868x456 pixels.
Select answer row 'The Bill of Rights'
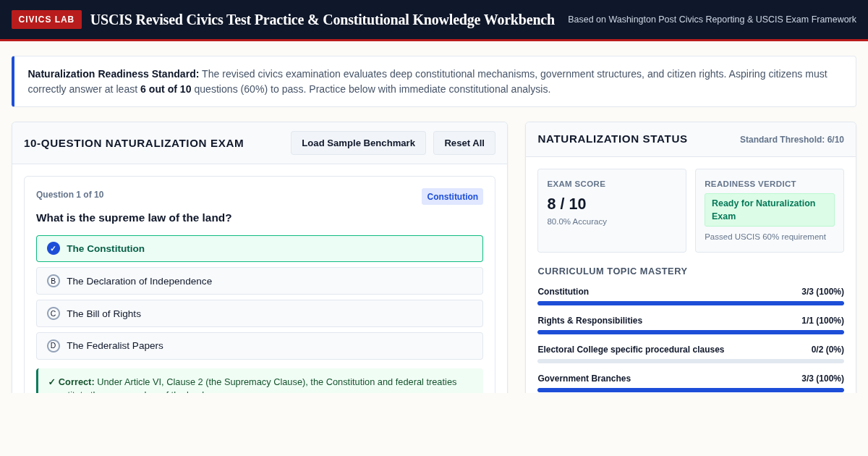point(260,313)
